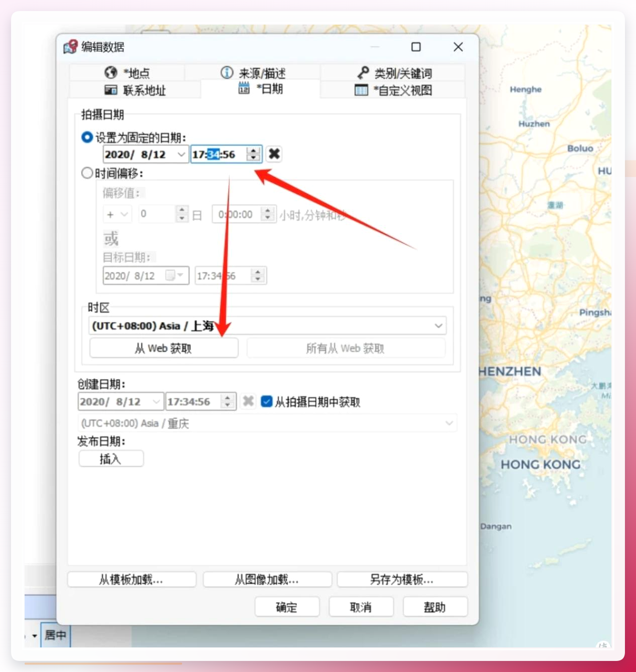This screenshot has height=672, width=636.
Task: Click the calendar icon on 日期 tab
Action: pos(244,88)
